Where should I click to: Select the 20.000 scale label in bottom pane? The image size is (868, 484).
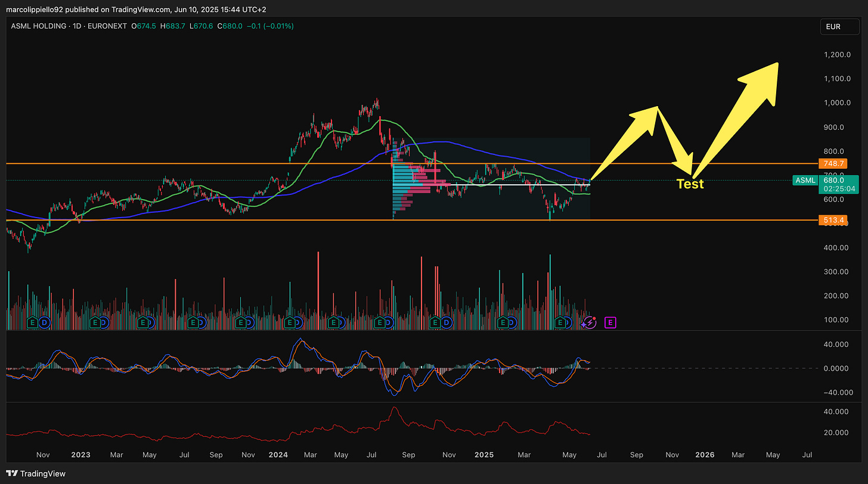tap(836, 433)
